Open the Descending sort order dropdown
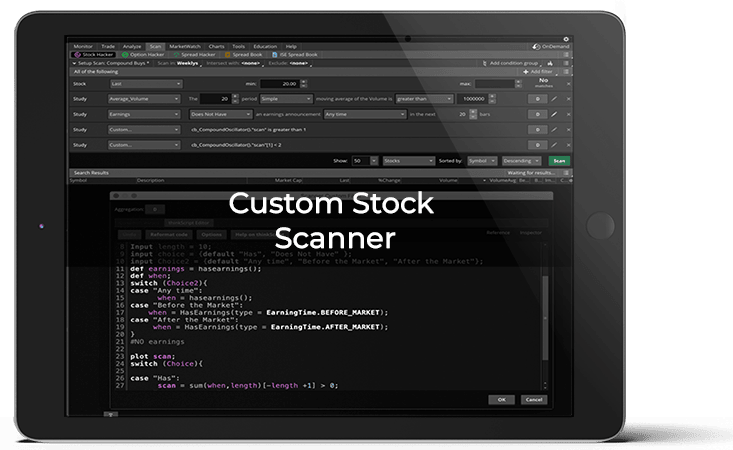Screen dimensions: 733x450 [x=523, y=160]
